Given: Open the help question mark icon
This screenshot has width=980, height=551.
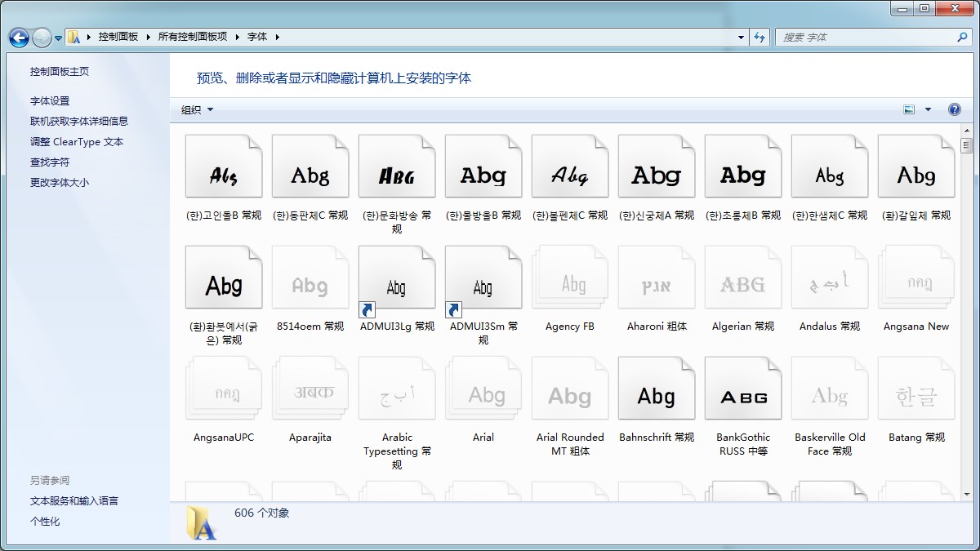Looking at the screenshot, I should tap(954, 109).
